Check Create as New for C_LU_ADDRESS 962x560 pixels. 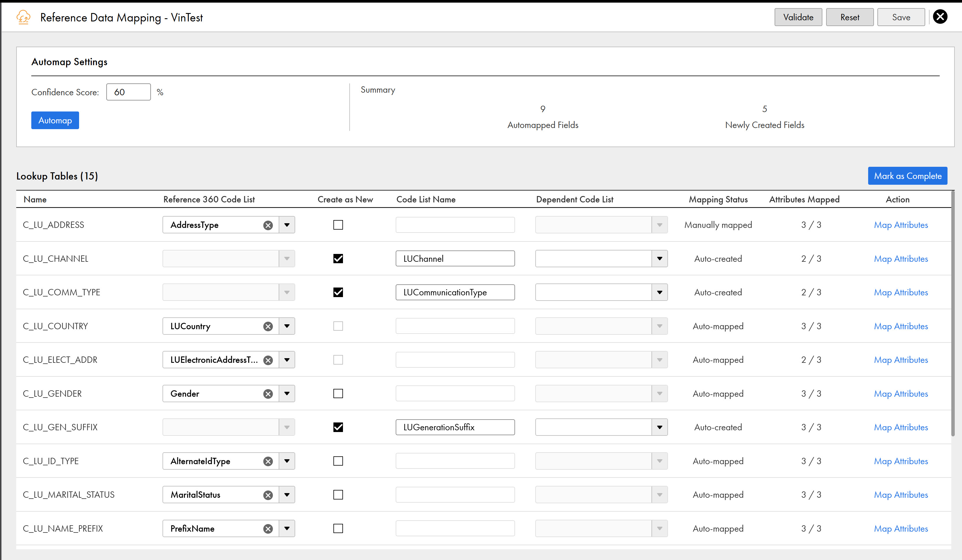tap(338, 225)
